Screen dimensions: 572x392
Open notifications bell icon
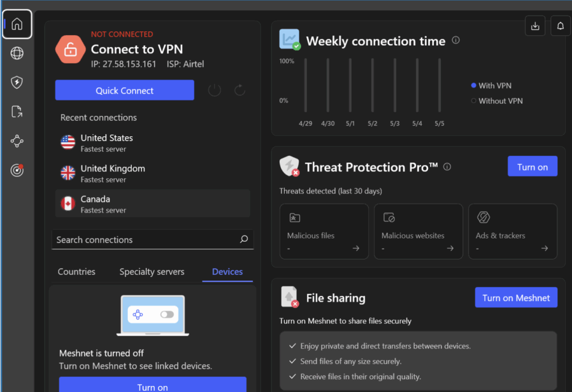[560, 26]
